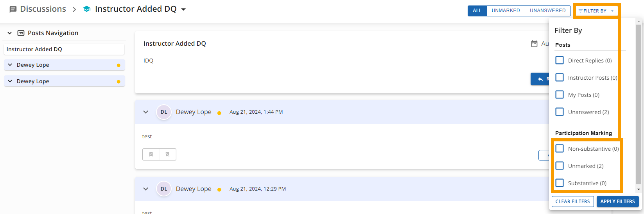Collapse the Dewey Lope 1:44 PM post chevron

coord(146,112)
